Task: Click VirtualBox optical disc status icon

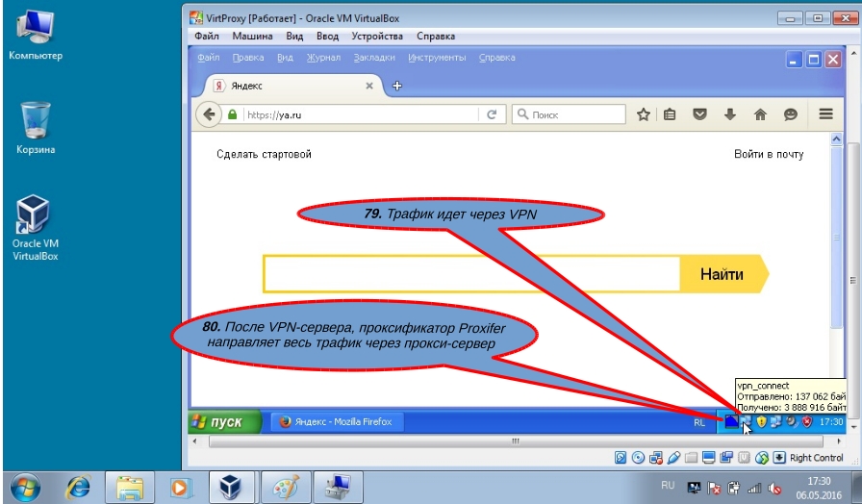Action: pos(638,457)
